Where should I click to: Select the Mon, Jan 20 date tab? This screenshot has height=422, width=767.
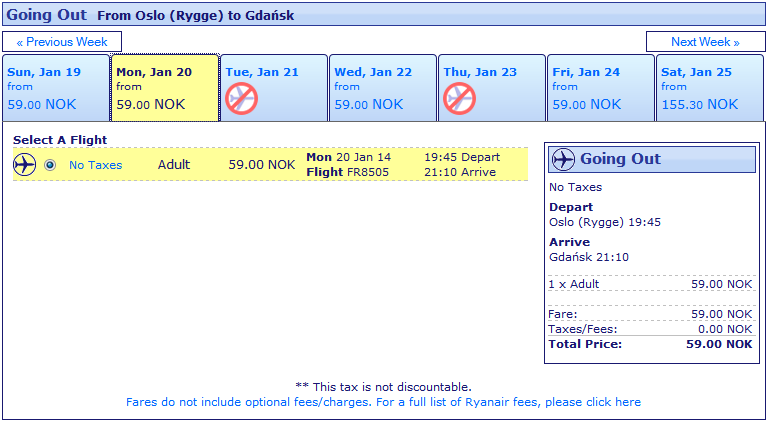[x=165, y=88]
